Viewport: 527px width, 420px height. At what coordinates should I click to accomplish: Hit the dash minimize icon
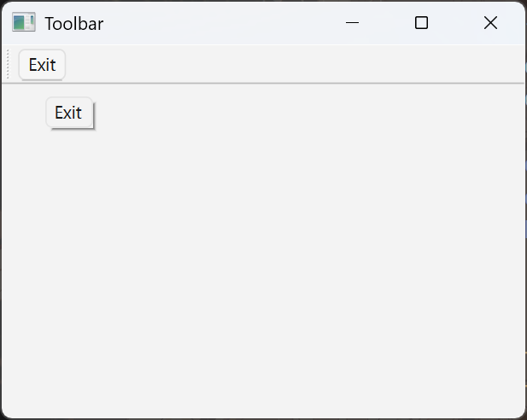click(352, 23)
